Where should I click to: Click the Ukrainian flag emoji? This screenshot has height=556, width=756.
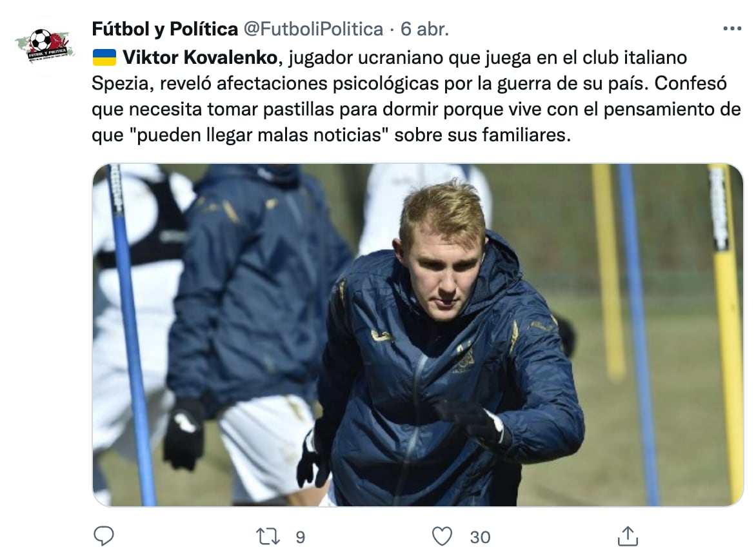coord(104,58)
